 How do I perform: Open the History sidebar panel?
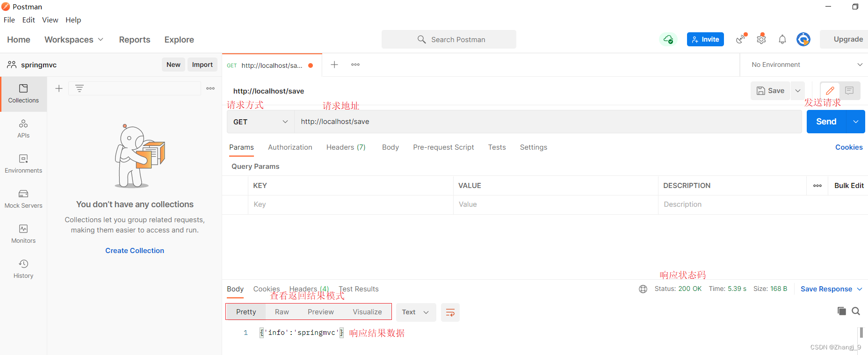pos(23,269)
